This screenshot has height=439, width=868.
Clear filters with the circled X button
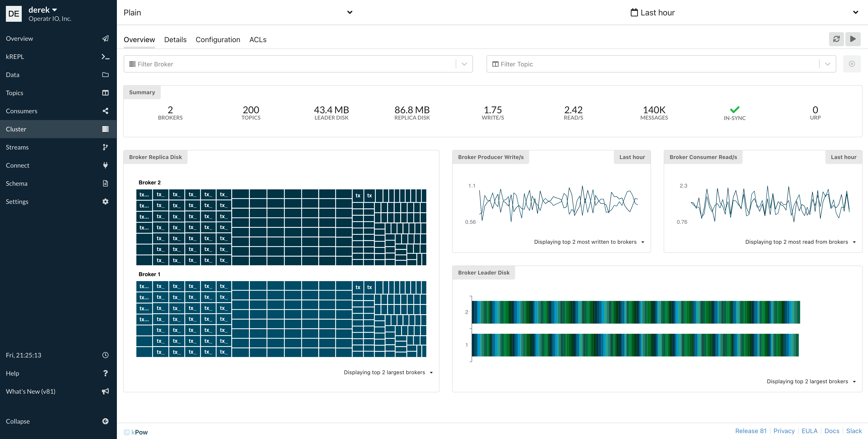[851, 64]
